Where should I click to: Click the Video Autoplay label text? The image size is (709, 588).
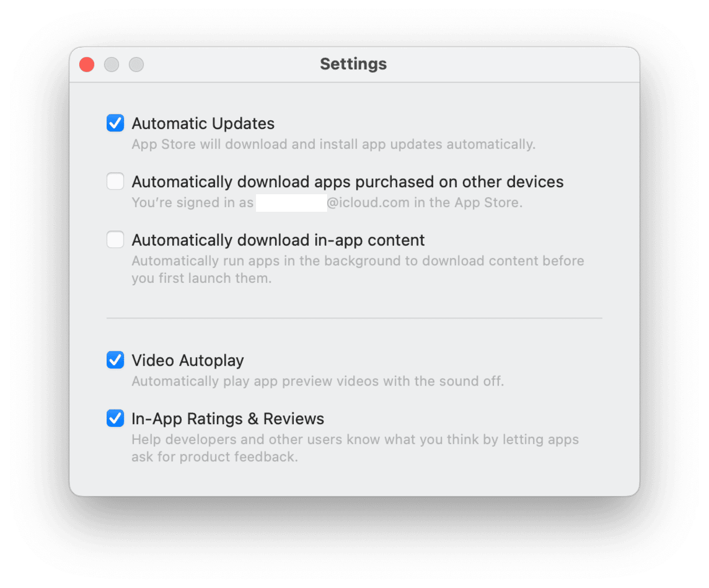[x=188, y=360]
